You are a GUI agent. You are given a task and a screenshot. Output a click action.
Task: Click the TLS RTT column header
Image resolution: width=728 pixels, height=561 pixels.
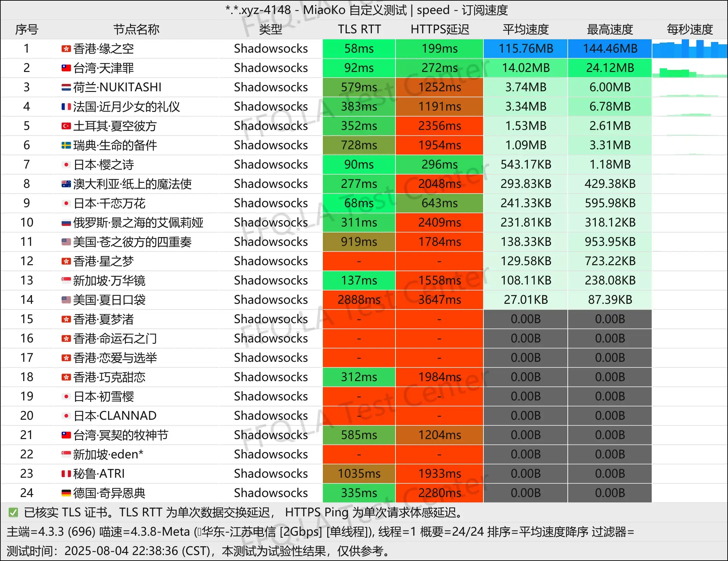359,30
